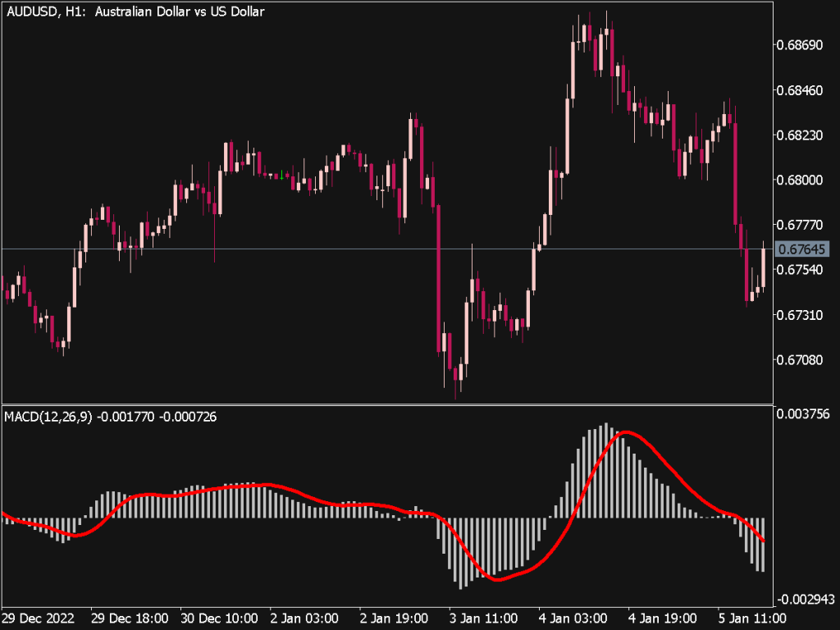The height and width of the screenshot is (630, 840).
Task: Select the red MACD signal line at its peak
Action: pos(627,431)
